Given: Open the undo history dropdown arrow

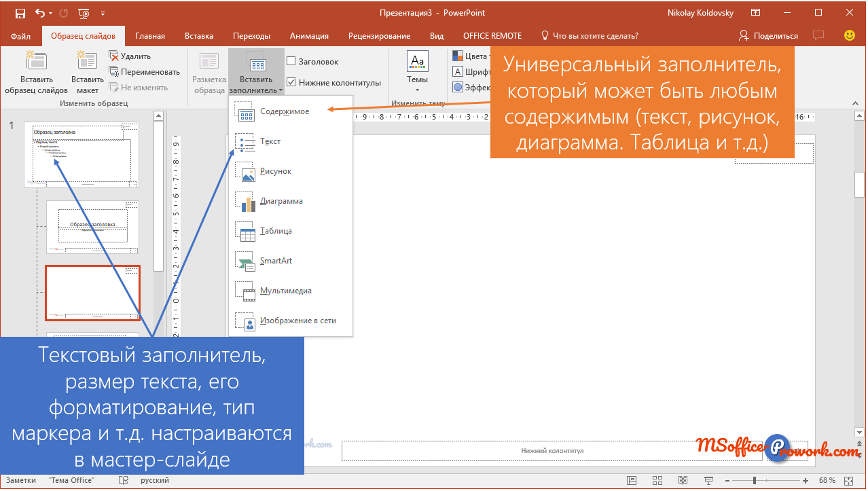Looking at the screenshot, I should click(x=50, y=13).
